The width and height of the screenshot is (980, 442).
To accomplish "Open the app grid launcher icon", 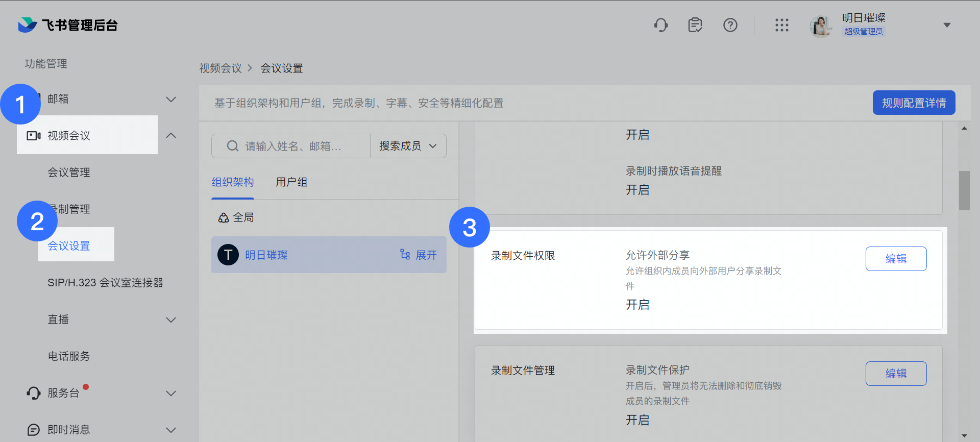I will click(x=782, y=25).
